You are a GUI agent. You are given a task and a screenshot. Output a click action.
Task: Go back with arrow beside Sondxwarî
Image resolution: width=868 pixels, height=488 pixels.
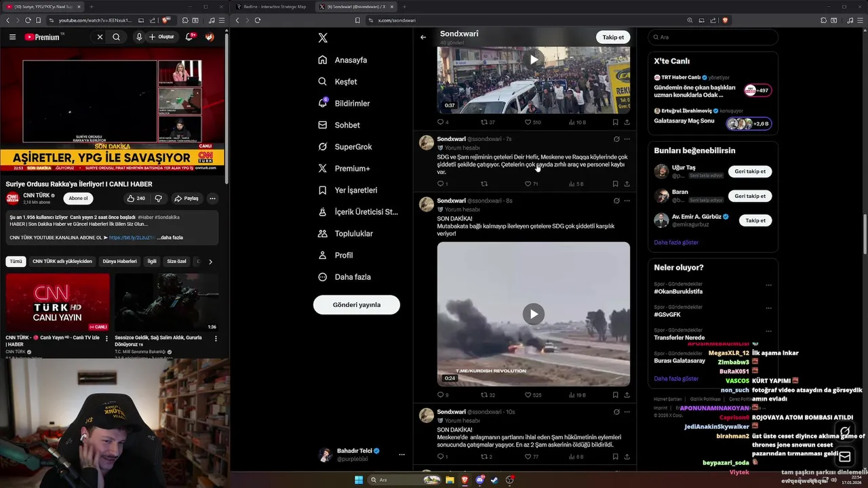(423, 37)
